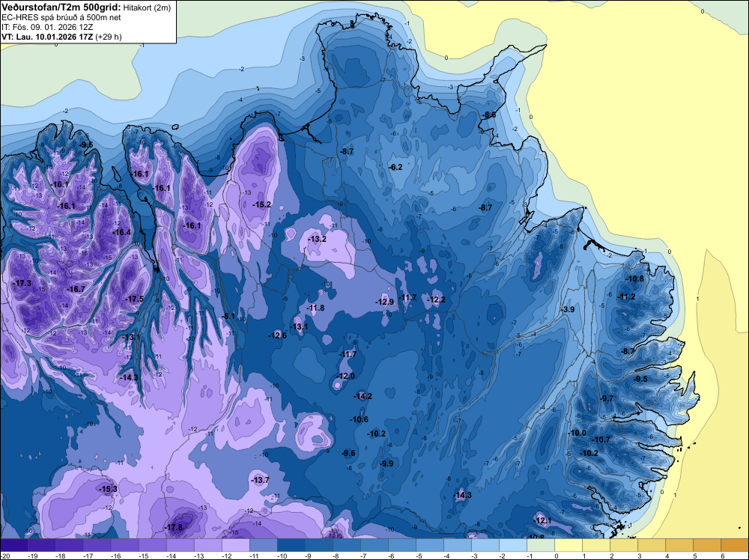The height and width of the screenshot is (560, 749).
Task: Click legend swatch between -10 and -9
Action: (291, 546)
